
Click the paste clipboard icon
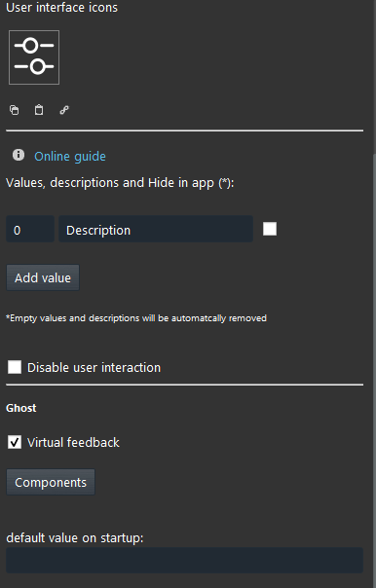[39, 110]
